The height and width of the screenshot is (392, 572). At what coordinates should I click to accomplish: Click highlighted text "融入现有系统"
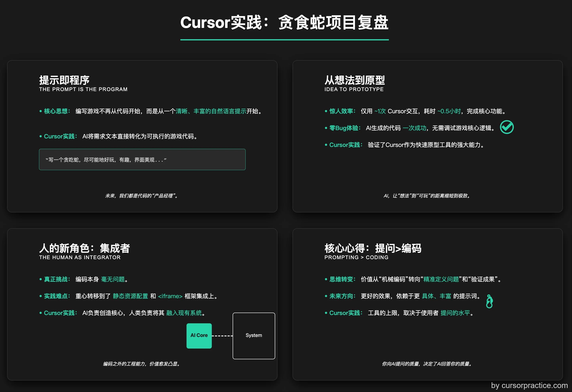point(184,313)
